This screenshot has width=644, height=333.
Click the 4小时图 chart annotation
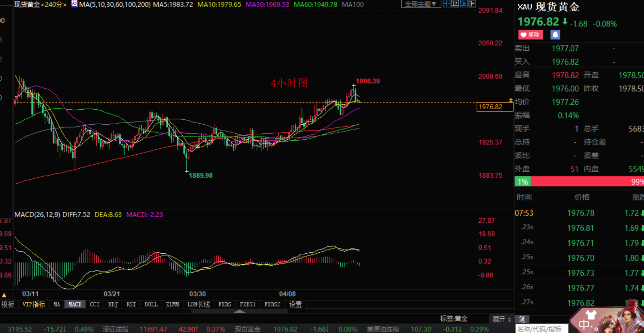[289, 83]
